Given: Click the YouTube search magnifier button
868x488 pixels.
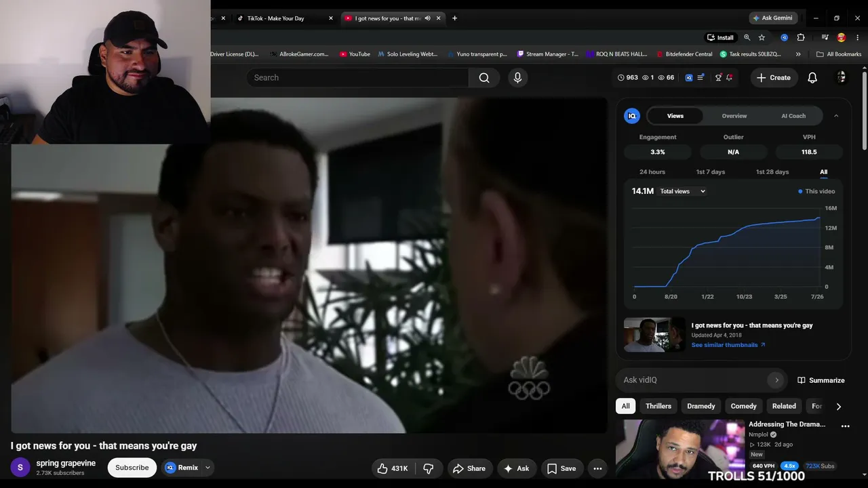Looking at the screenshot, I should [x=484, y=78].
